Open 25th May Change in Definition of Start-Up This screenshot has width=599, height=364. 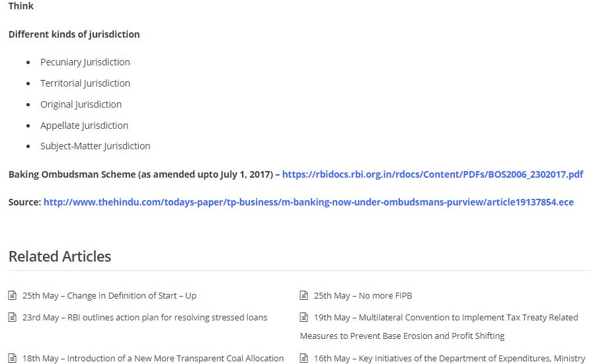point(109,296)
